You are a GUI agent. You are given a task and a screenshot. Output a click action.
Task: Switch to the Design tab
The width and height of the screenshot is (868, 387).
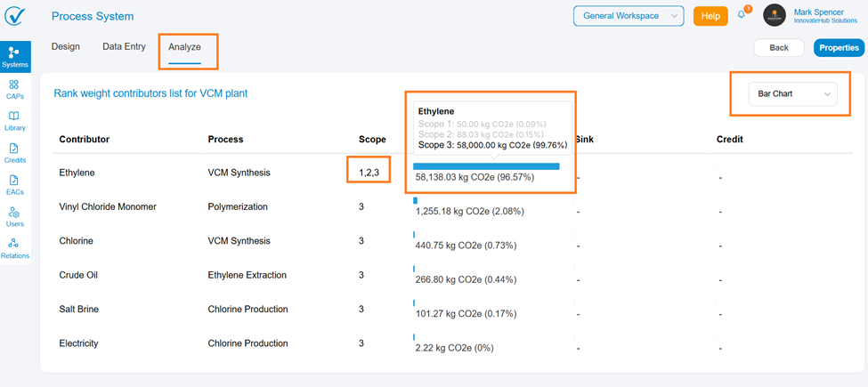pyautogui.click(x=65, y=47)
